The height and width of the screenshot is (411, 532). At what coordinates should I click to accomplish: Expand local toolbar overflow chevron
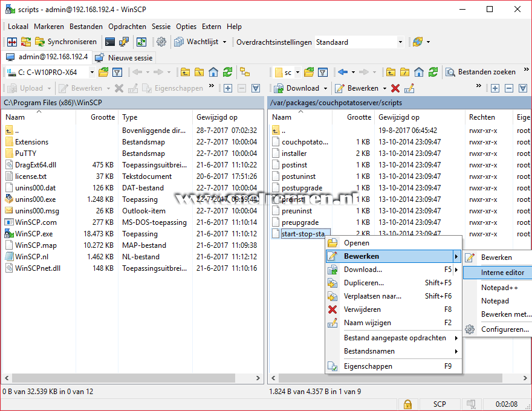pos(212,86)
